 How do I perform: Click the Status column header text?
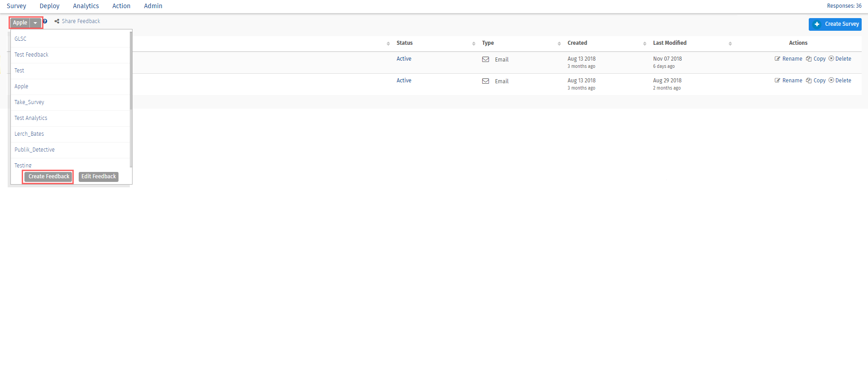pyautogui.click(x=404, y=43)
